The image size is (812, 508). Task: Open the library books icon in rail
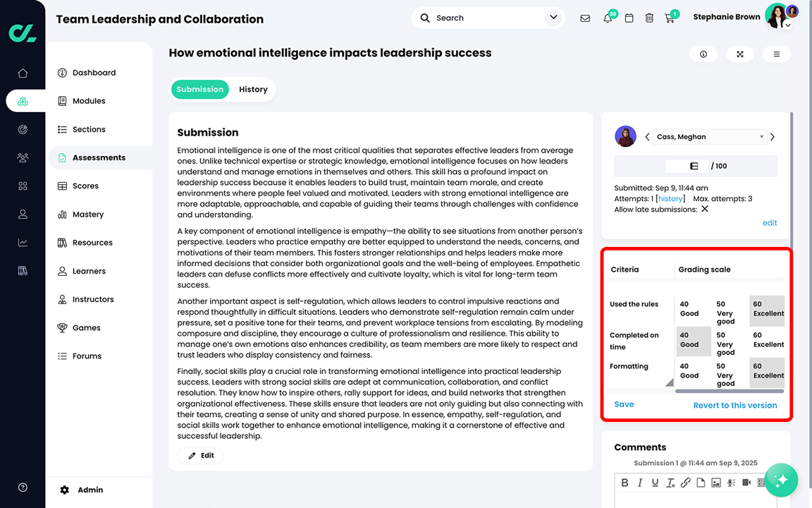tap(23, 271)
